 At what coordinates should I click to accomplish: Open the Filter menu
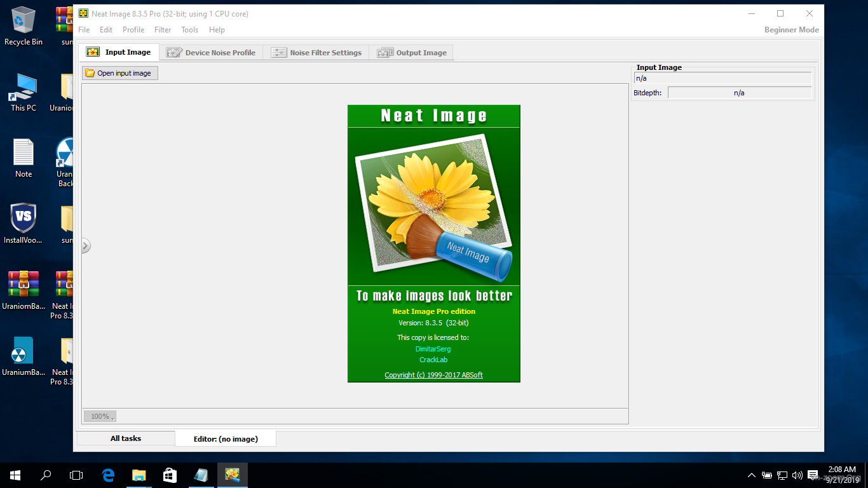(x=163, y=30)
